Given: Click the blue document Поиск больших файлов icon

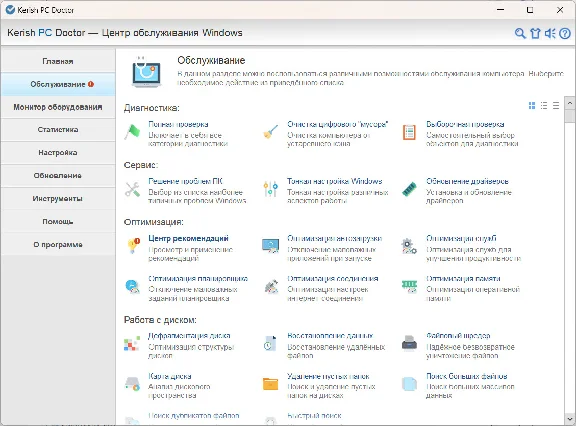Looking at the screenshot, I should (x=409, y=384).
